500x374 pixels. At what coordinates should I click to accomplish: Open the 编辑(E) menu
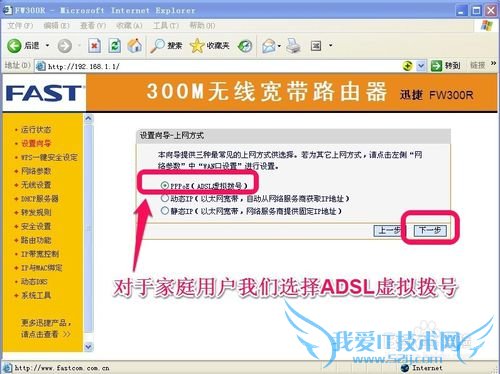click(56, 26)
